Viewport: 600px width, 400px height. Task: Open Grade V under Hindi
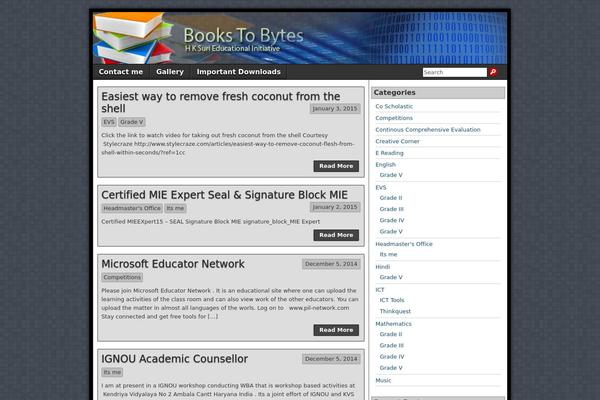(391, 277)
